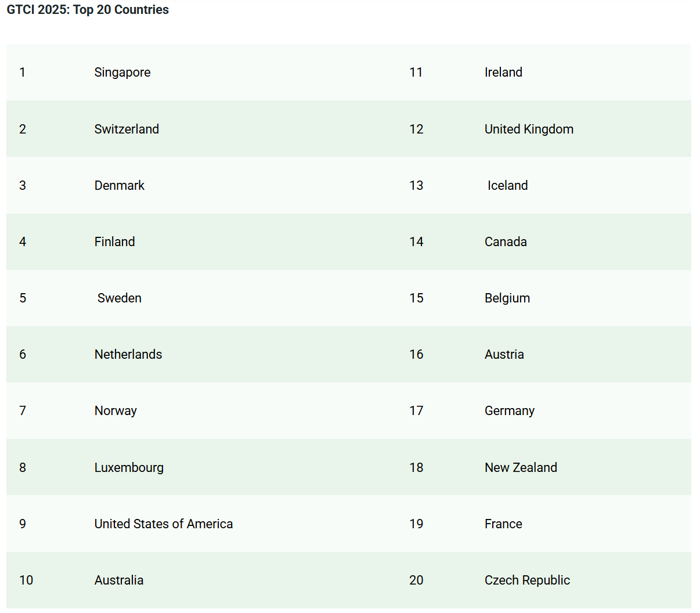Select Iceland in the table

pyautogui.click(x=508, y=185)
